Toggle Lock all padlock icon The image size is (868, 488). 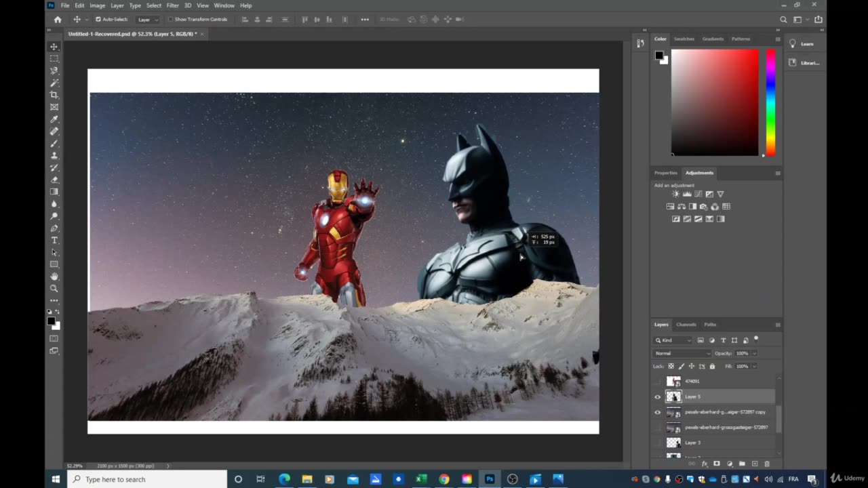pyautogui.click(x=712, y=366)
